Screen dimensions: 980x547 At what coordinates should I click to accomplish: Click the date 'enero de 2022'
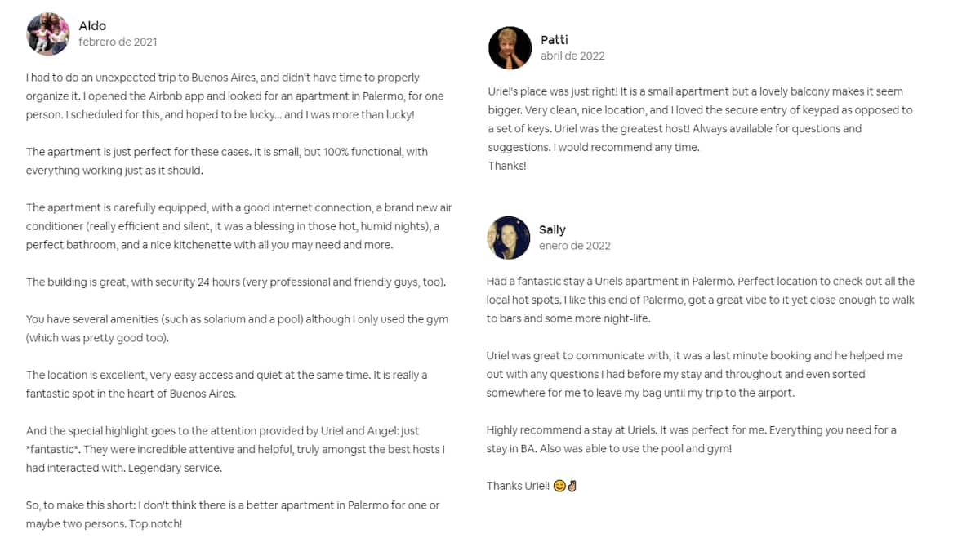pos(574,246)
